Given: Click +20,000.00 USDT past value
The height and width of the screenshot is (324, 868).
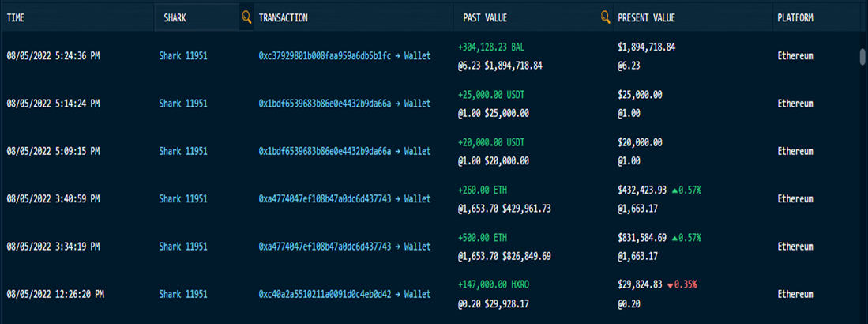Looking at the screenshot, I should [491, 142].
